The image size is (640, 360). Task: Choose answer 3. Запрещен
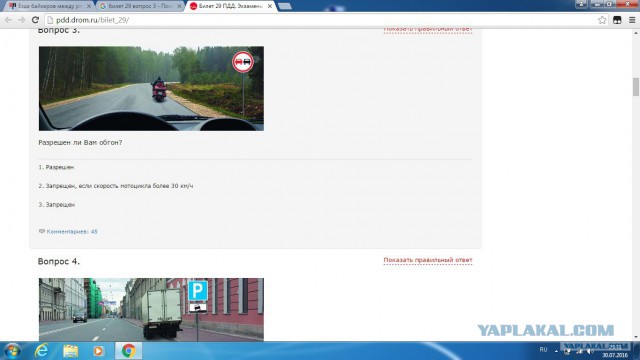coord(57,205)
